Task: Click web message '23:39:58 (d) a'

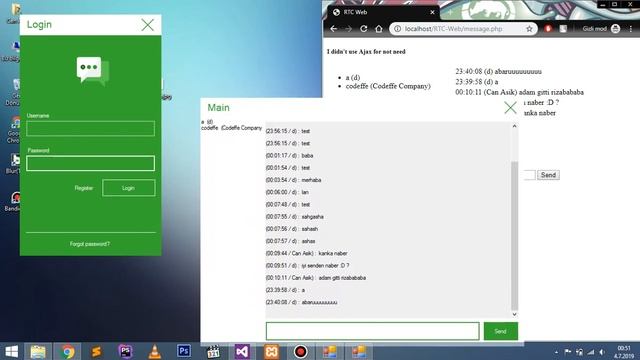Action: click(476, 82)
